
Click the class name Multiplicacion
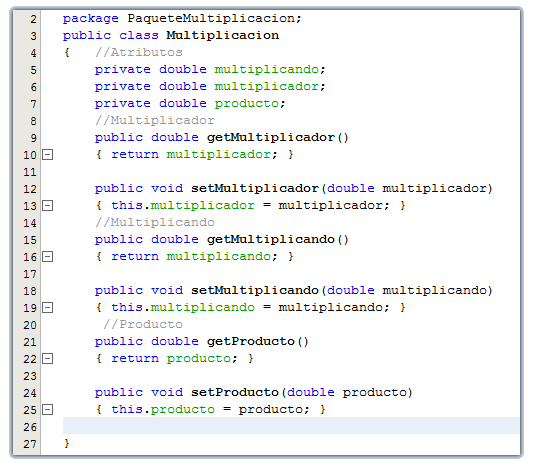[223, 35]
